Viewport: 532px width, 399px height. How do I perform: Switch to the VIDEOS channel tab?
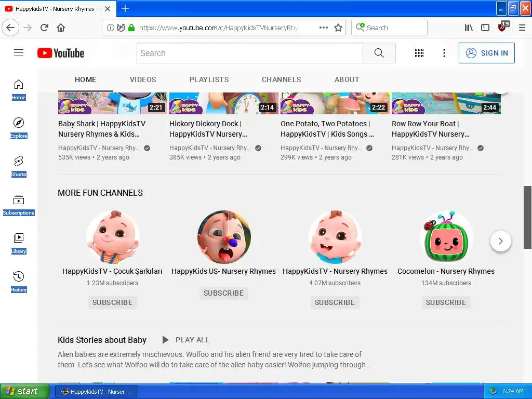tap(143, 79)
